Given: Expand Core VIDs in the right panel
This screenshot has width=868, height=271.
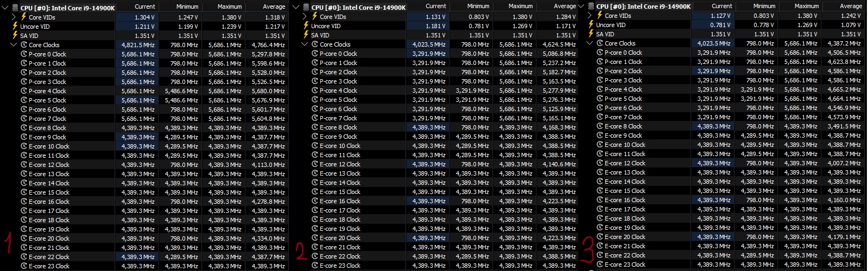Looking at the screenshot, I should pyautogui.click(x=590, y=15).
